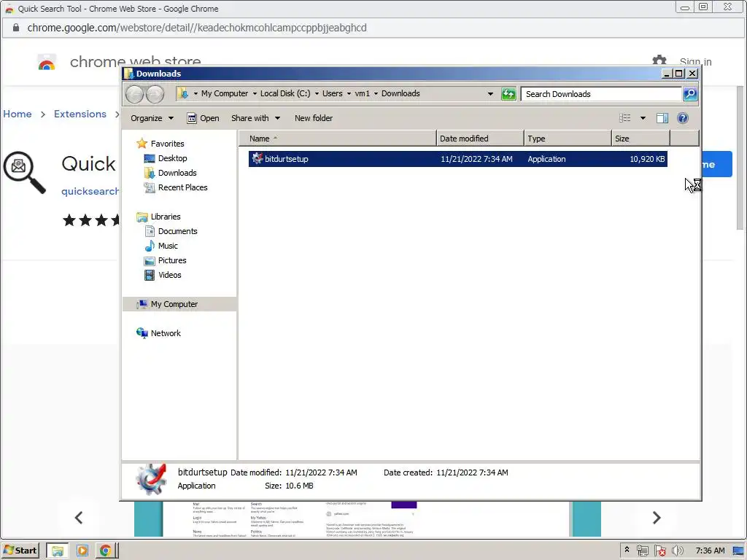
Task: Click vm1 in the breadcrumb path
Action: coord(362,93)
